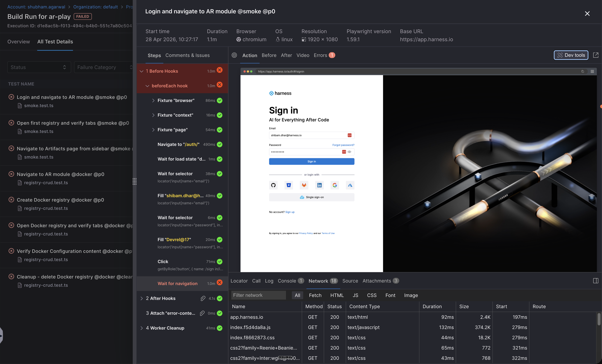Open the Failure Category dropdown

103,67
